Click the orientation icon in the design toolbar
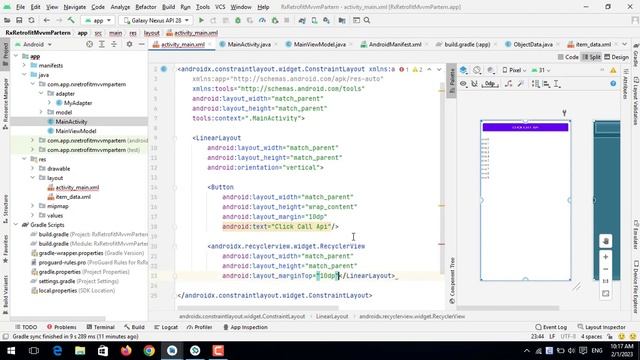Viewport: 640px width, 360px height. pos(477,70)
